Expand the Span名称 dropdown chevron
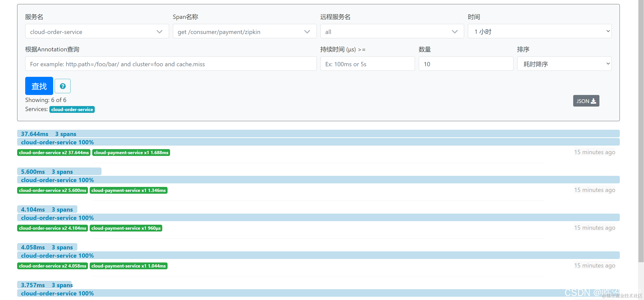The width and height of the screenshot is (644, 300). (307, 31)
